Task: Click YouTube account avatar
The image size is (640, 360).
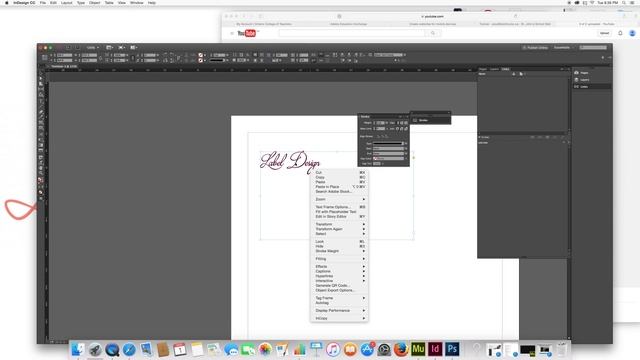Action: click(632, 33)
